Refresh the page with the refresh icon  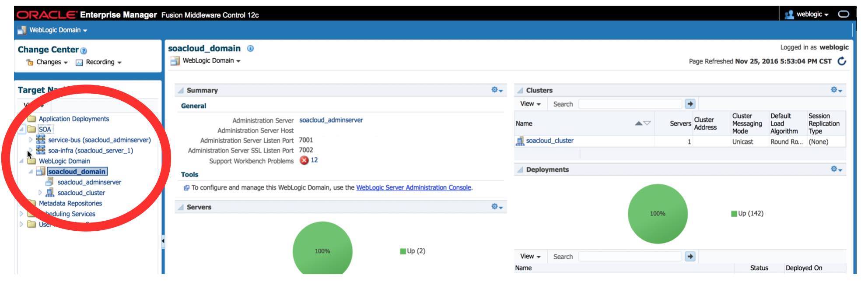pos(842,61)
